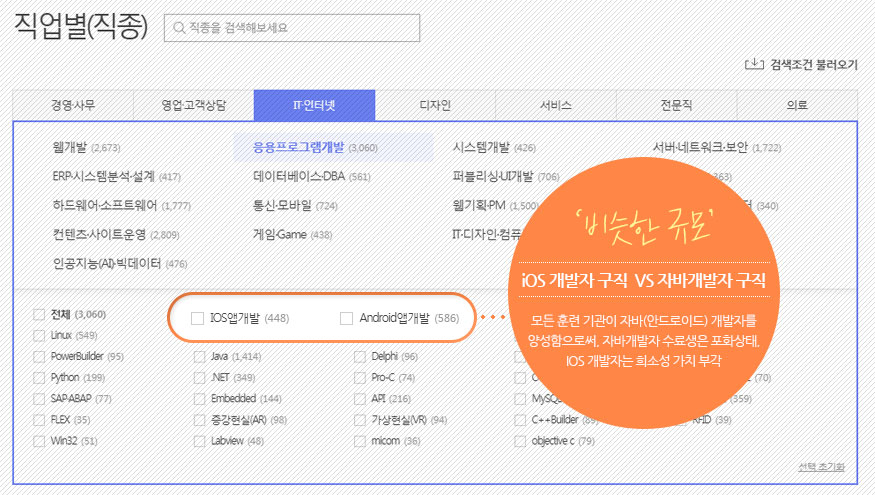
Task: Tick the API (216) checkbox
Action: (x=360, y=399)
